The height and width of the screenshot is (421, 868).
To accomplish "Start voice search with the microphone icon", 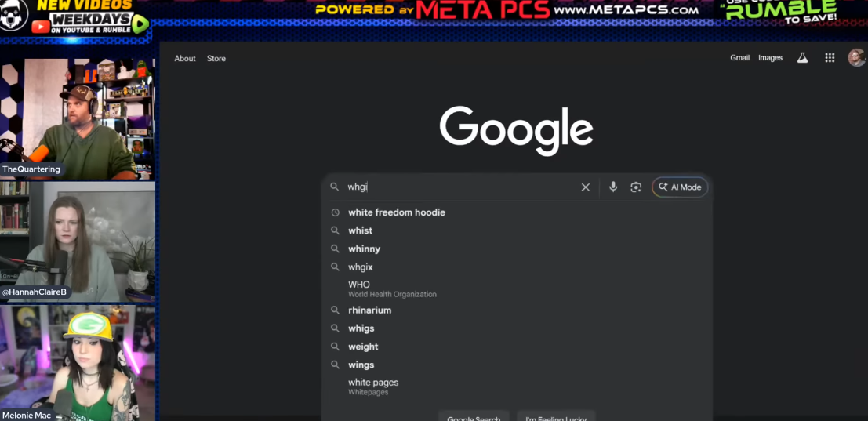I will point(613,187).
